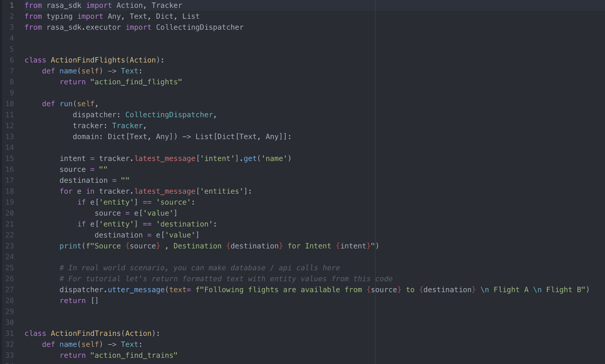Click line number 18 in gutter
This screenshot has width=605, height=364.
click(x=9, y=191)
